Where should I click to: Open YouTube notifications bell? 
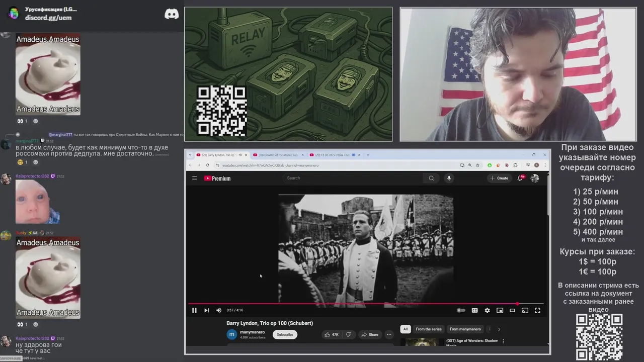point(520,178)
